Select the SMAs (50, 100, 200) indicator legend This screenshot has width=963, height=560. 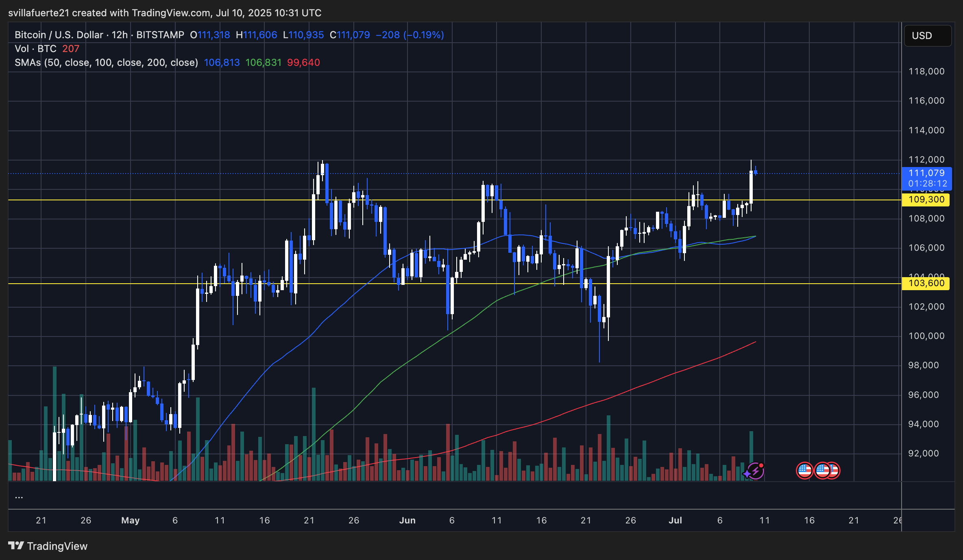pyautogui.click(x=106, y=63)
